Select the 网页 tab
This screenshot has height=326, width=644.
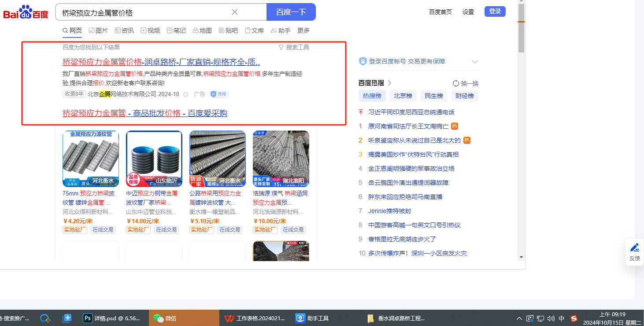(72, 30)
